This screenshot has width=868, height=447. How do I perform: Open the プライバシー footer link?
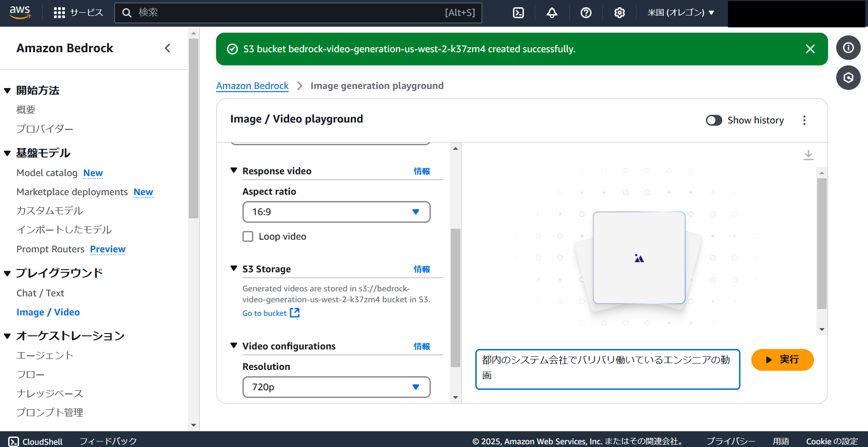pos(731,442)
